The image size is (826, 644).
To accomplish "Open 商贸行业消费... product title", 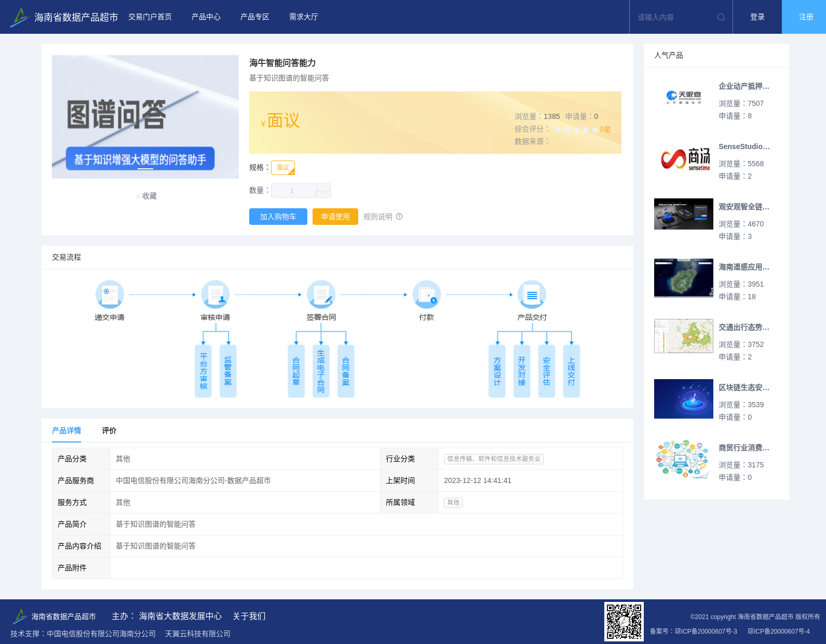I will 744,448.
